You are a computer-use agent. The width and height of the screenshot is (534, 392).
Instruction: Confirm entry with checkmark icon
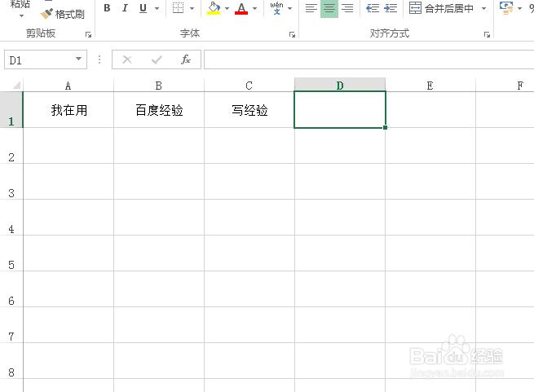click(x=157, y=60)
